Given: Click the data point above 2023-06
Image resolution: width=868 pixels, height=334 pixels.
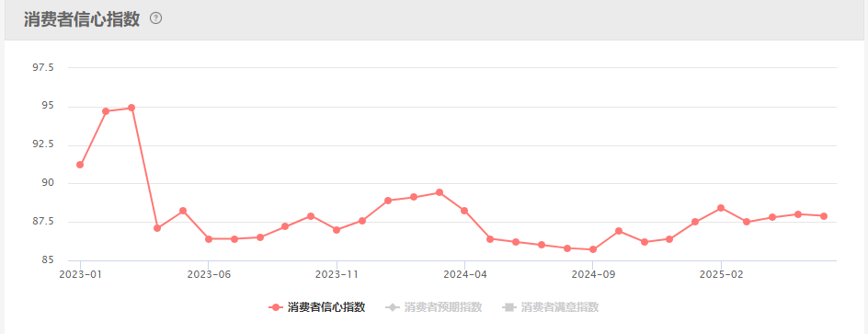Looking at the screenshot, I should coord(209,238).
